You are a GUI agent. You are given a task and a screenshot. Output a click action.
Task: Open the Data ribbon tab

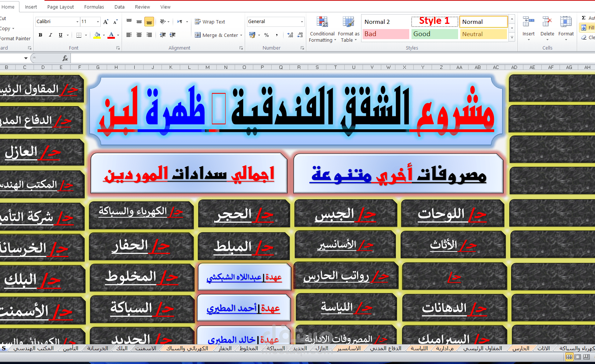point(119,7)
